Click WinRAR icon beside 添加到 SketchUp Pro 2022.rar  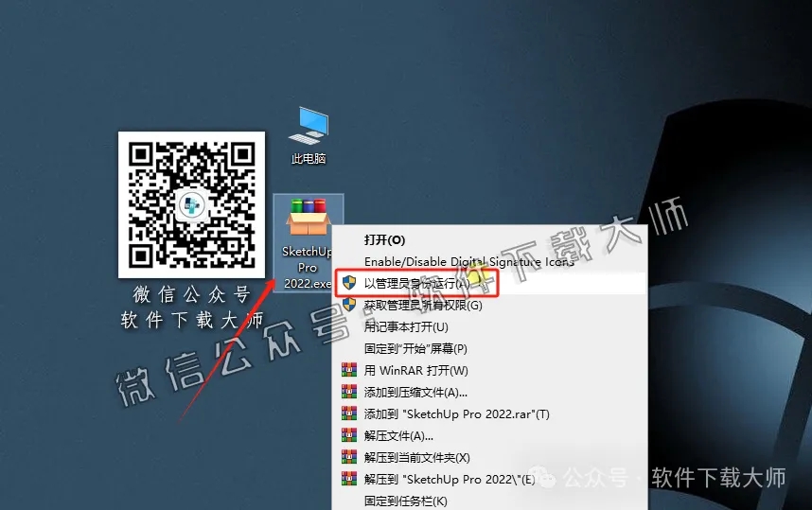[349, 413]
